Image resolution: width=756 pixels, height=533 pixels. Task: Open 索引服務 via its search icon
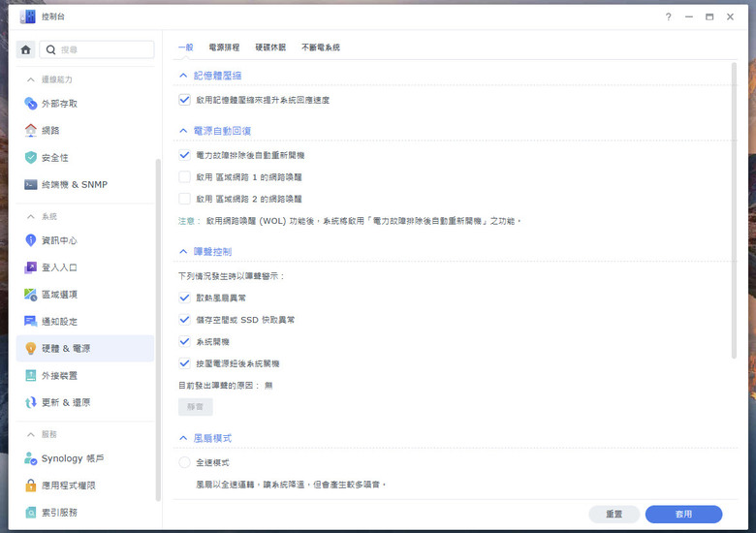pos(30,513)
